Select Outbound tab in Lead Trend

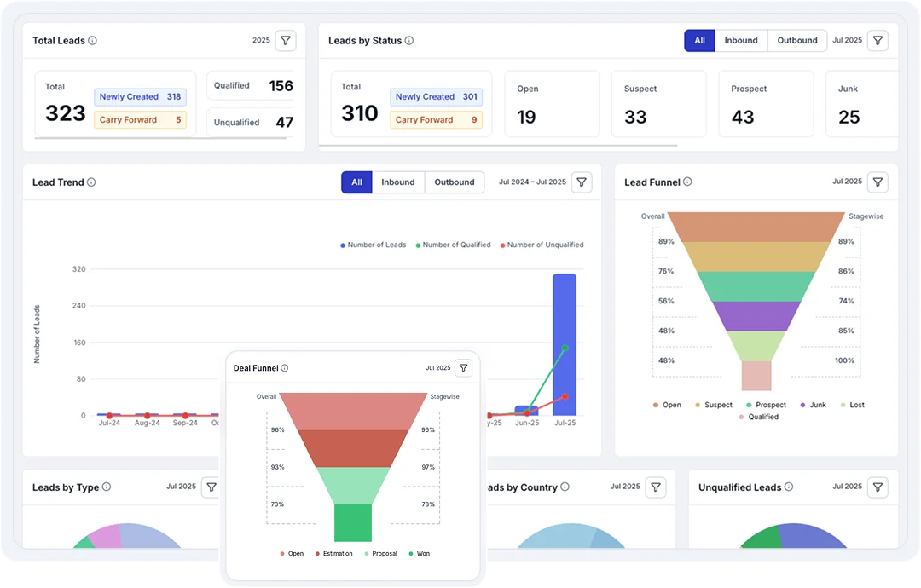454,182
